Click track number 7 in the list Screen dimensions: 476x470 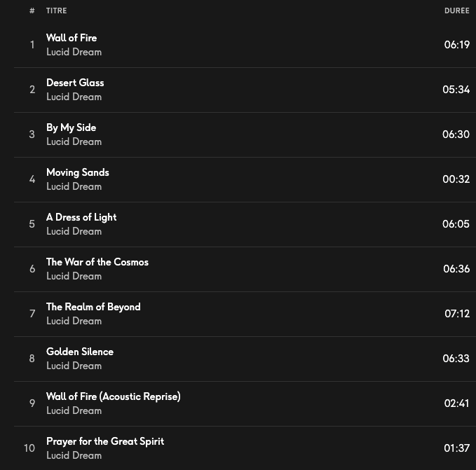point(32,314)
